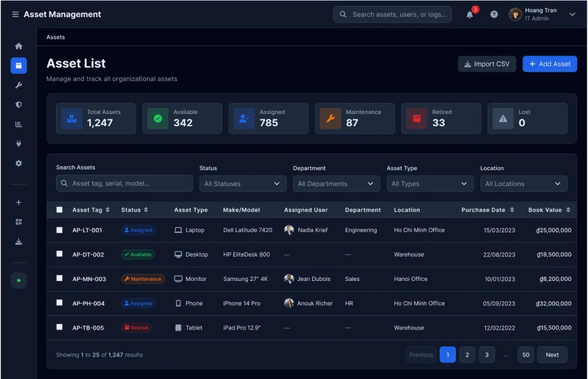Click the Maintenance badge for AP-MN-003
This screenshot has height=379, width=588.
coord(143,279)
